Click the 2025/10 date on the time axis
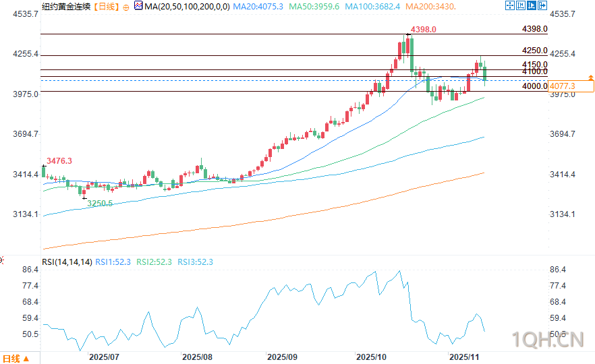595x364 pixels. tap(370, 355)
